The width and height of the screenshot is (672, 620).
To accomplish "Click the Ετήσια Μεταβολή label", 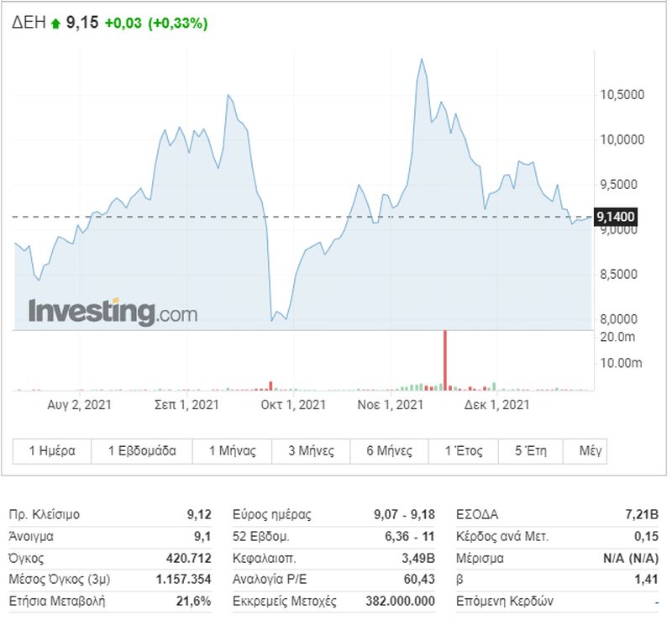I will click(57, 602).
